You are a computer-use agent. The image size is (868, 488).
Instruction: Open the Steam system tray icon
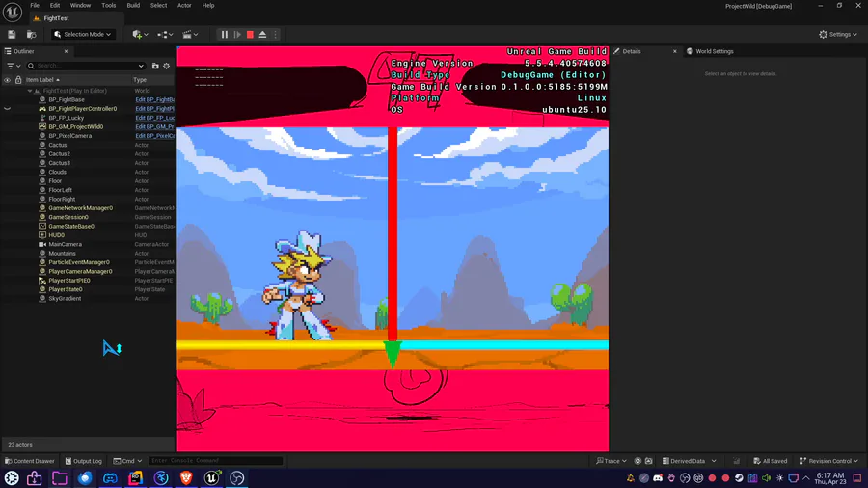[x=739, y=478]
